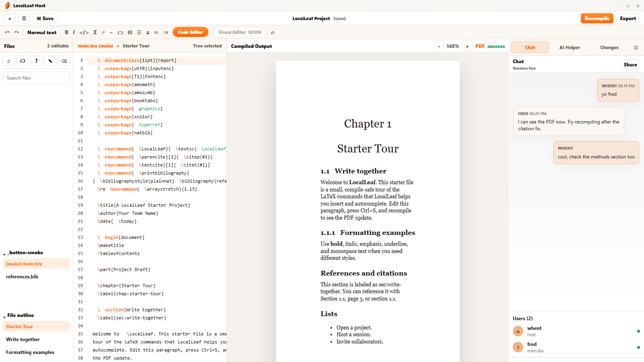Click the rectangle toolbar icon
The image size is (644, 362).
120,32
